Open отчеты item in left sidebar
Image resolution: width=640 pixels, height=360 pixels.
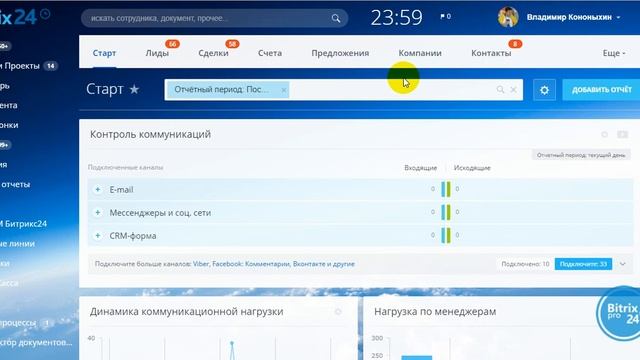[15, 184]
